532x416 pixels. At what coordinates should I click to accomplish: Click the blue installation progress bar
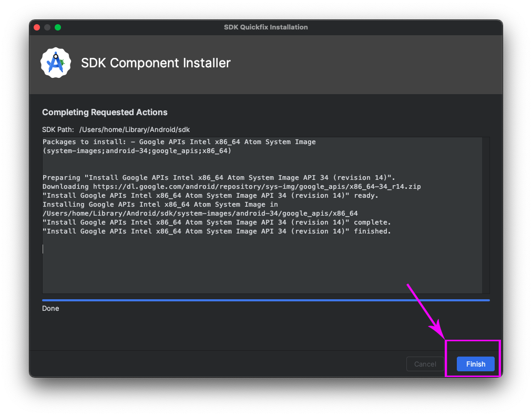point(265,300)
